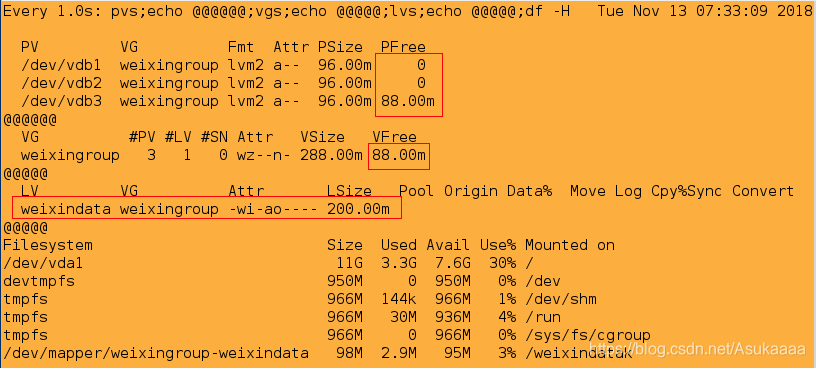Click the 'Pool' column header

(417, 192)
